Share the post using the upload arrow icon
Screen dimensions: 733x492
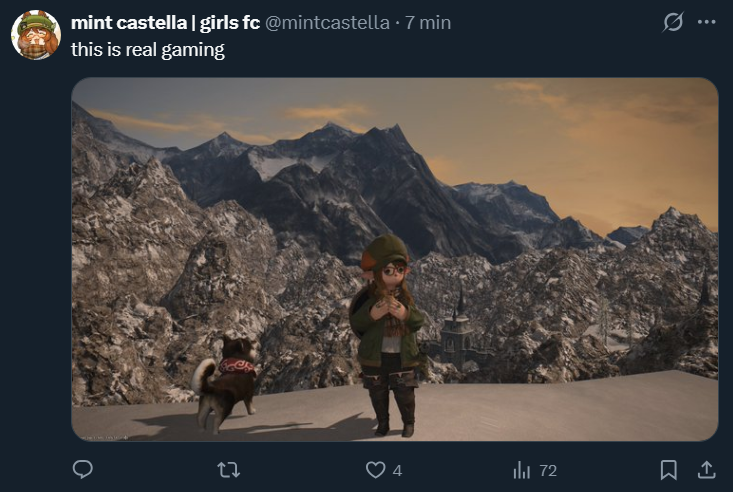(706, 470)
